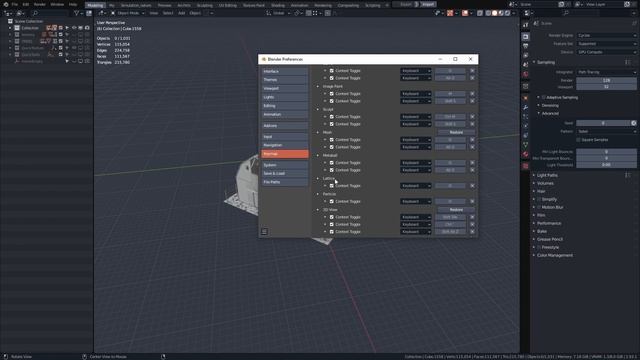Open the Texture properties tab icon
Screen dimensions: 640x360
pos(525,166)
